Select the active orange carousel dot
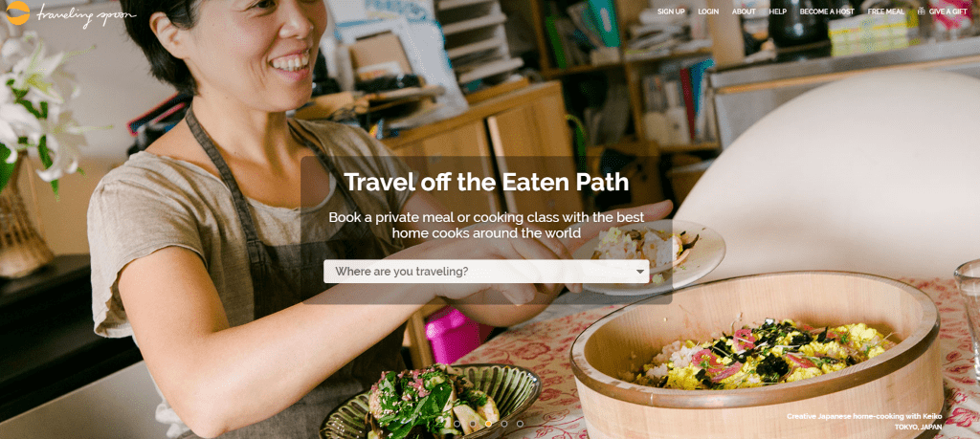The image size is (980, 439). tap(488, 424)
